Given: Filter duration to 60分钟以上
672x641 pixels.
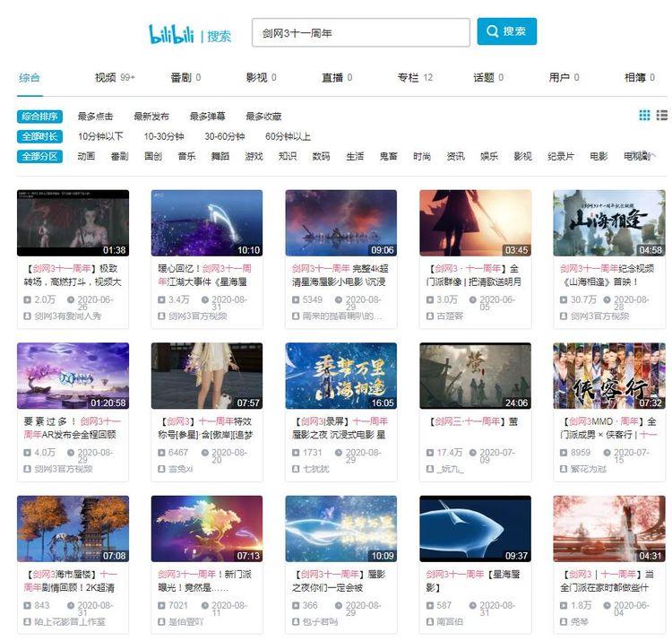Looking at the screenshot, I should [x=288, y=136].
